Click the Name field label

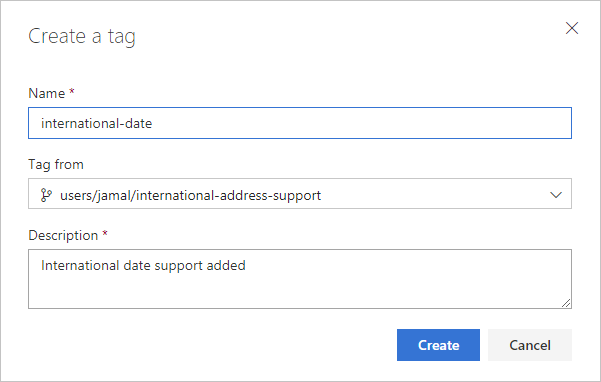pyautogui.click(x=47, y=93)
